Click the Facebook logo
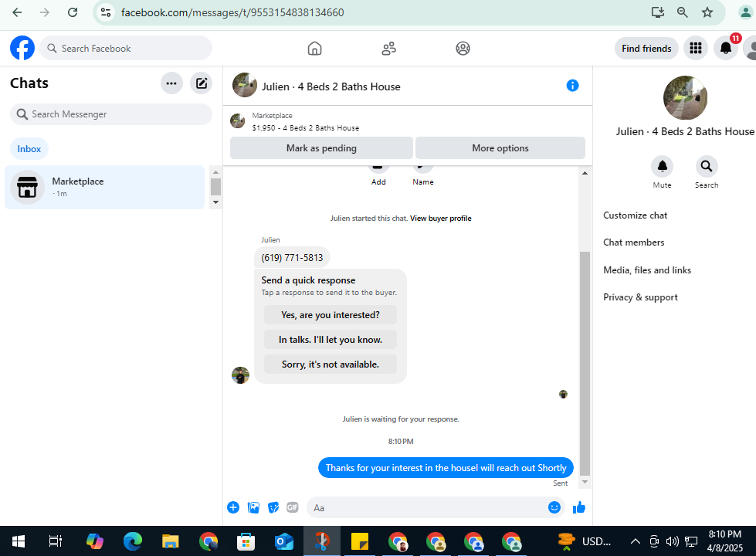The width and height of the screenshot is (756, 556). click(x=22, y=48)
